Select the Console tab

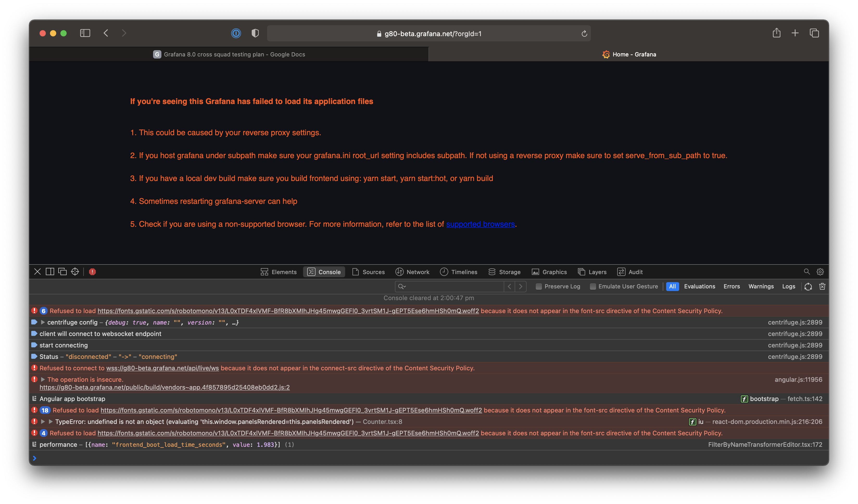(x=324, y=272)
